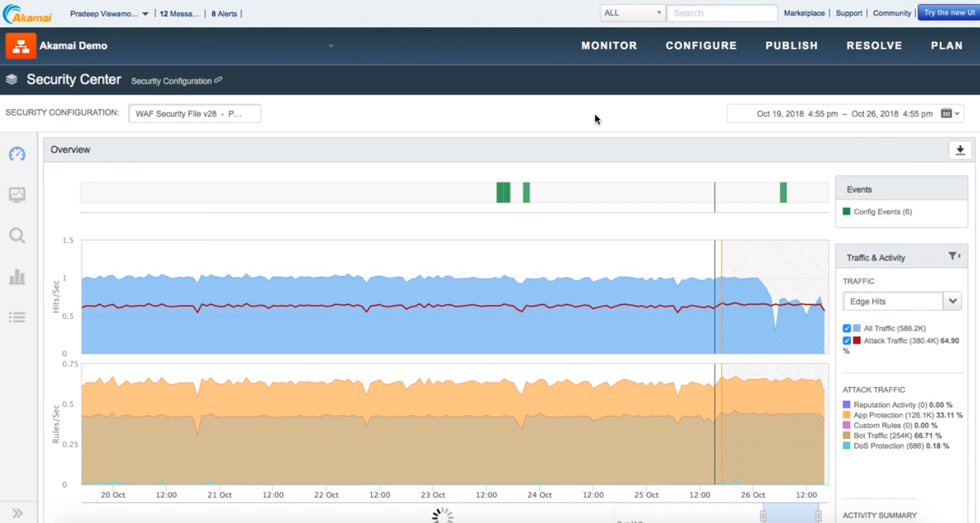Click the Try the new UI button
The width and height of the screenshot is (980, 523).
[x=948, y=13]
